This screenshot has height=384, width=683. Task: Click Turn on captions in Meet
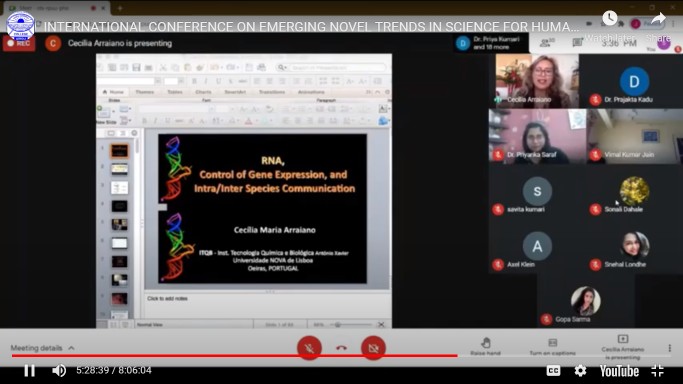pos(552,347)
